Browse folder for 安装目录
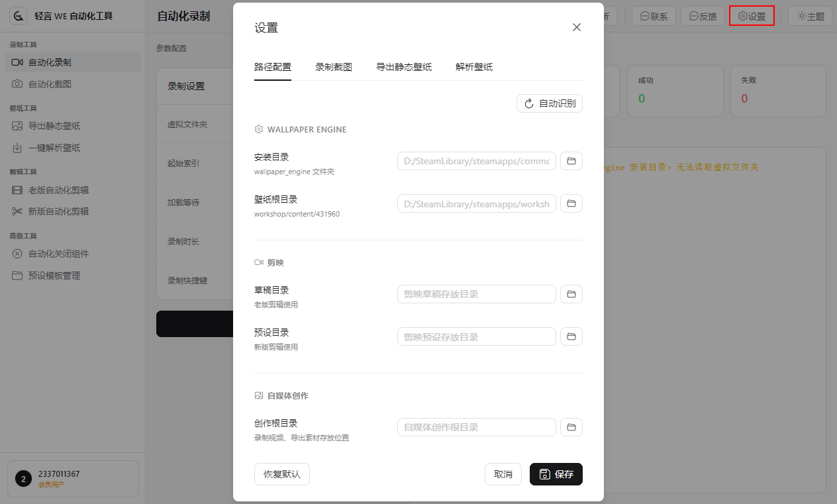This screenshot has height=504, width=837. [x=571, y=161]
